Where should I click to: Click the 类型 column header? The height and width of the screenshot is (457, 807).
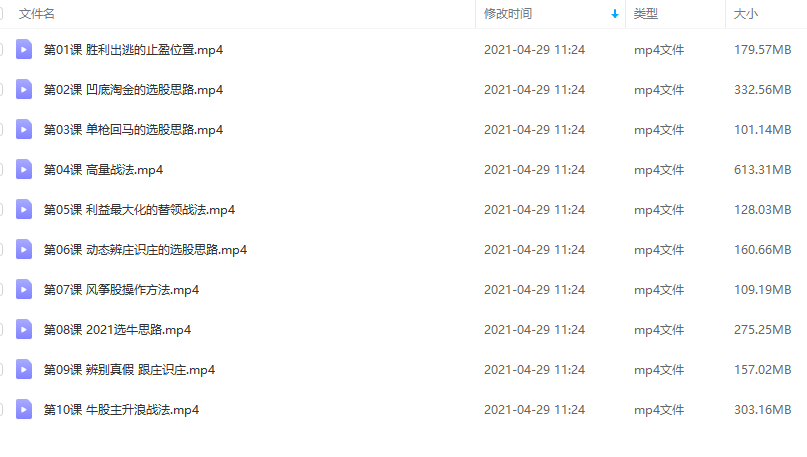point(646,14)
